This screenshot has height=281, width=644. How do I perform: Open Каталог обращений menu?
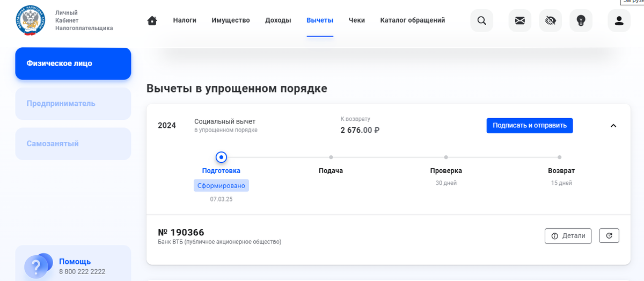(413, 20)
